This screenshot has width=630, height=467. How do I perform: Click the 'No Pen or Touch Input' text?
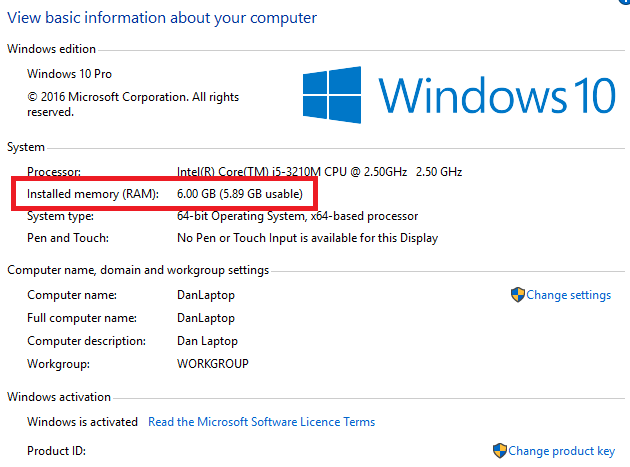(307, 238)
